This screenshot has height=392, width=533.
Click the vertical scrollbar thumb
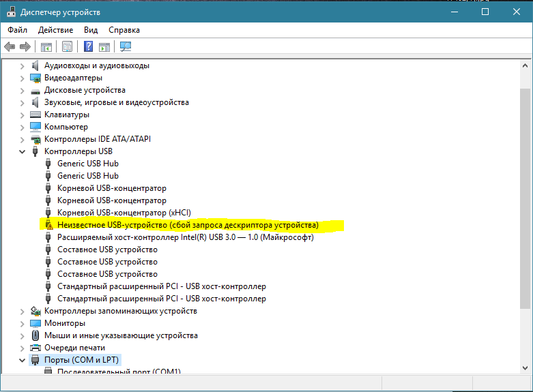click(525, 198)
